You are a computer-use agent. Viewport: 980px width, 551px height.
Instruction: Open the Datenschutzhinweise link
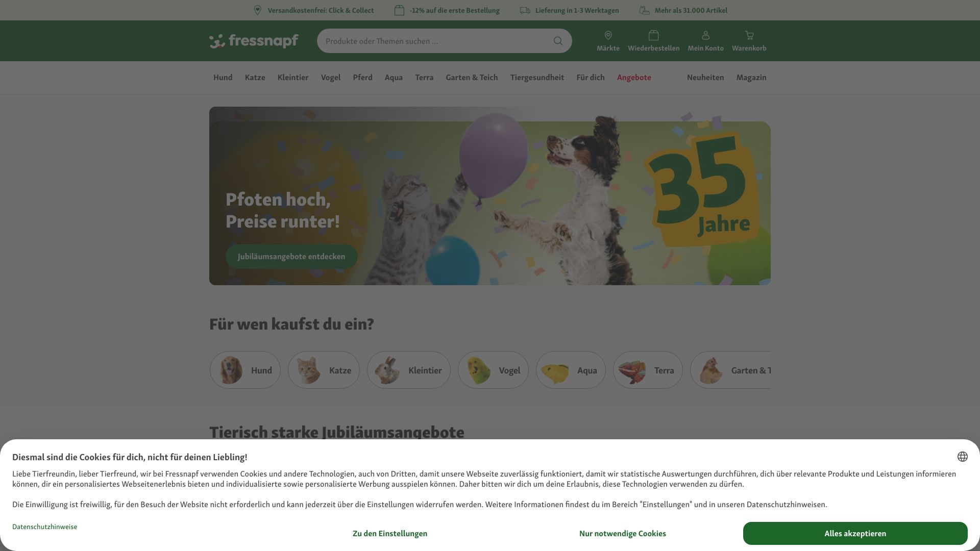(45, 527)
